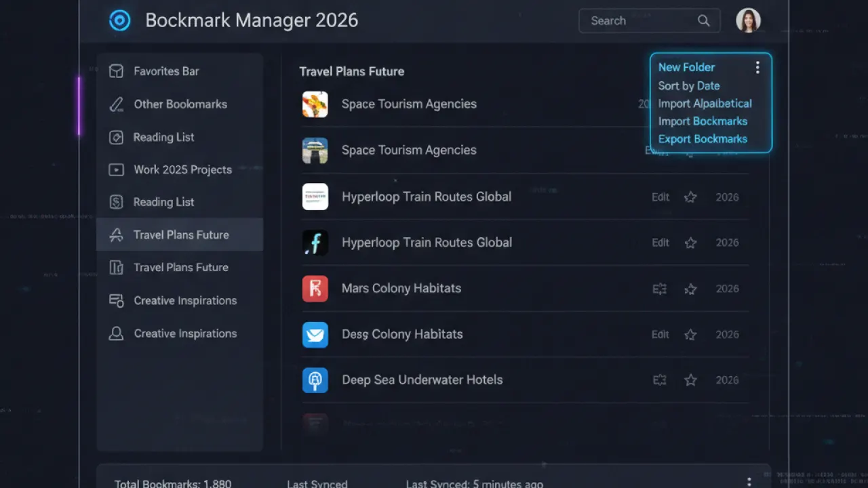Viewport: 868px width, 488px height.
Task: Click the unhighlighted Travel Plans Future books icon
Action: tap(116, 267)
